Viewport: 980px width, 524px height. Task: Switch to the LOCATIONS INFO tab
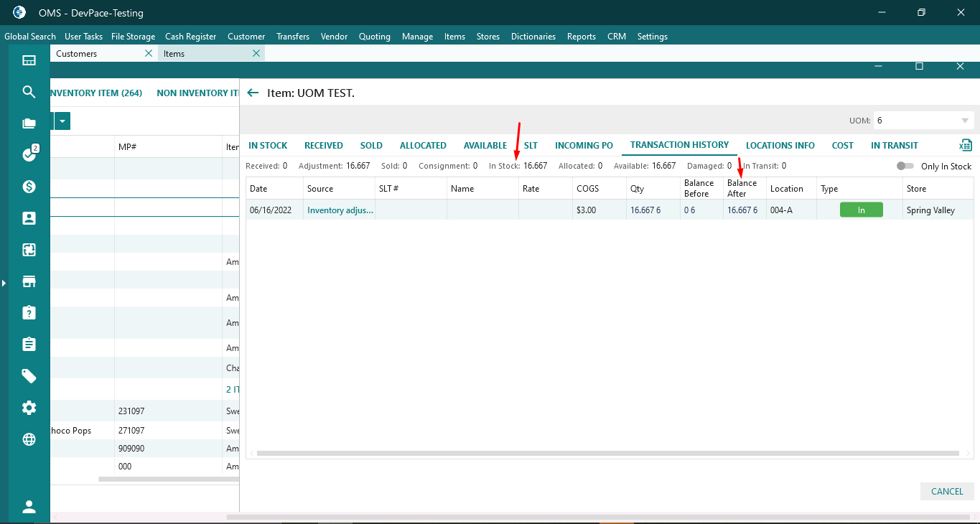780,145
